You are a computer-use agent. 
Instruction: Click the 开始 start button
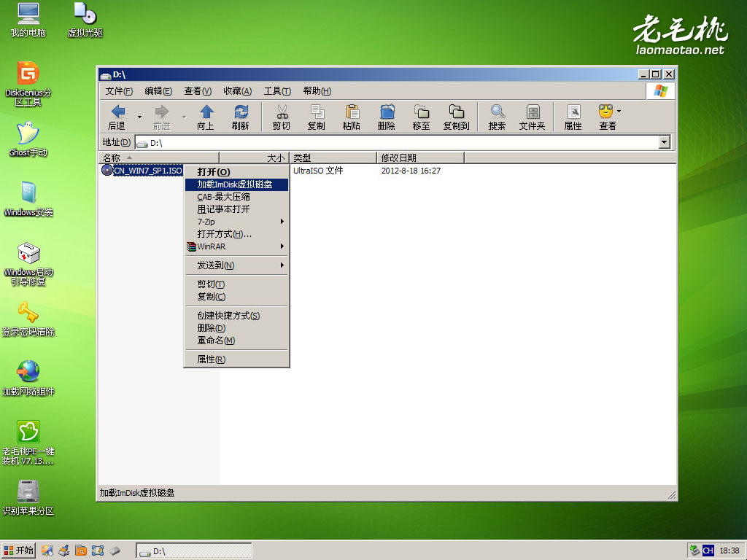[x=18, y=551]
